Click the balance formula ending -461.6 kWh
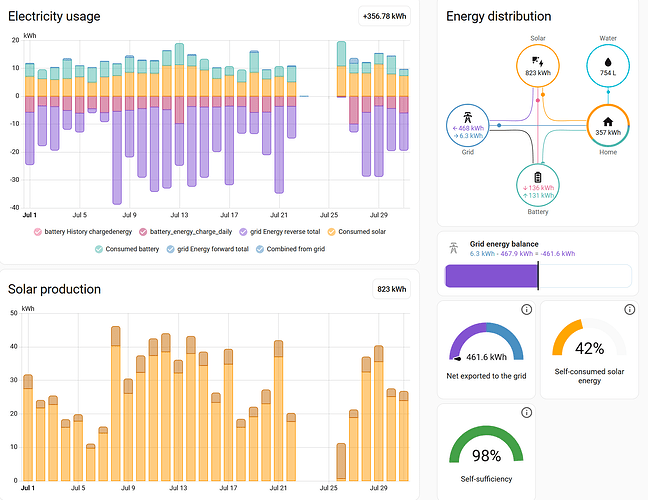 pyautogui.click(x=522, y=253)
